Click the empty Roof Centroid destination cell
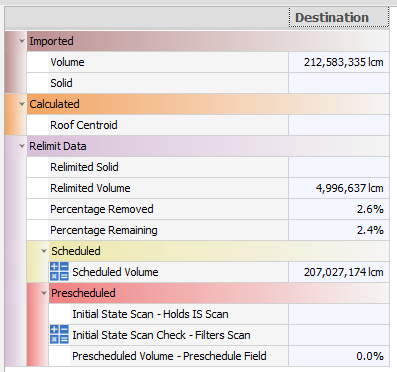This screenshot has height=372, width=397. click(339, 125)
